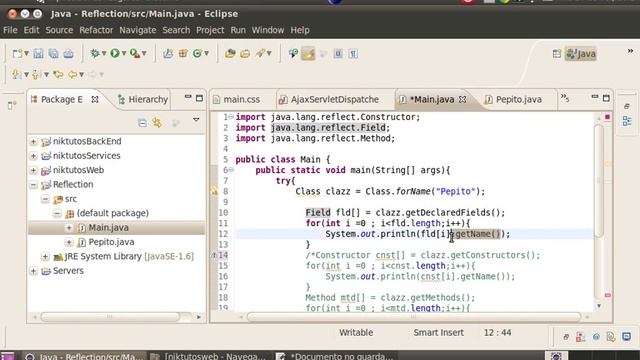The height and width of the screenshot is (360, 640).
Task: Toggle Show Whitespace Characters pilcrow icon
Action: point(353,53)
